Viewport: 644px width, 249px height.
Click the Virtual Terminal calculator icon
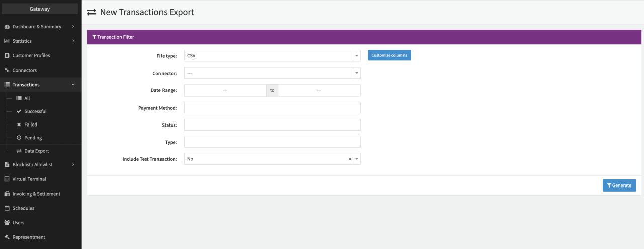coord(7,179)
